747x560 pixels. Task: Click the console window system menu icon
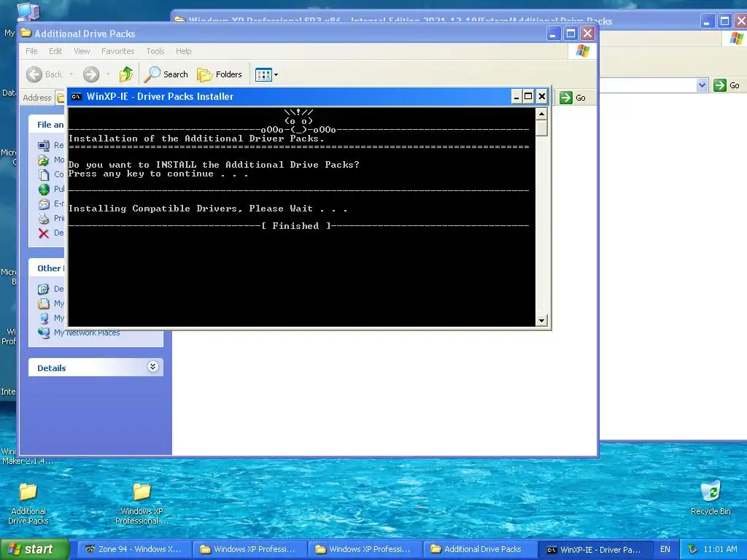click(x=76, y=97)
